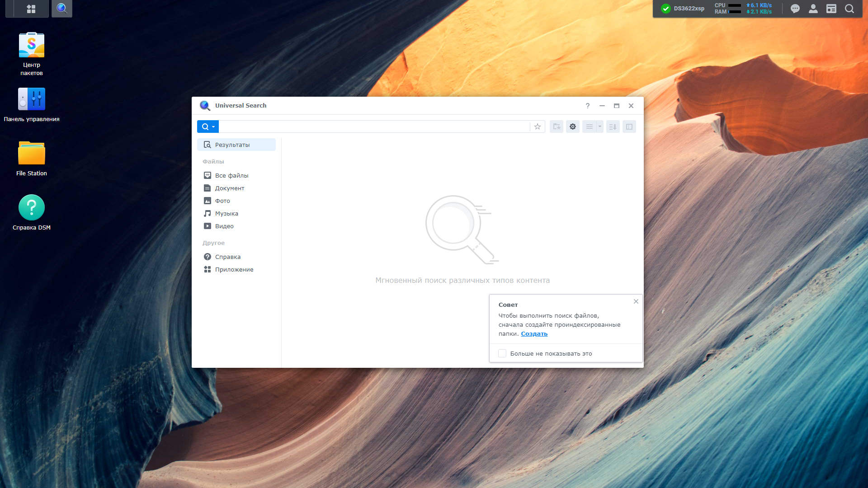Open Universal Search settings gear
The width and height of the screenshot is (868, 488).
573,127
